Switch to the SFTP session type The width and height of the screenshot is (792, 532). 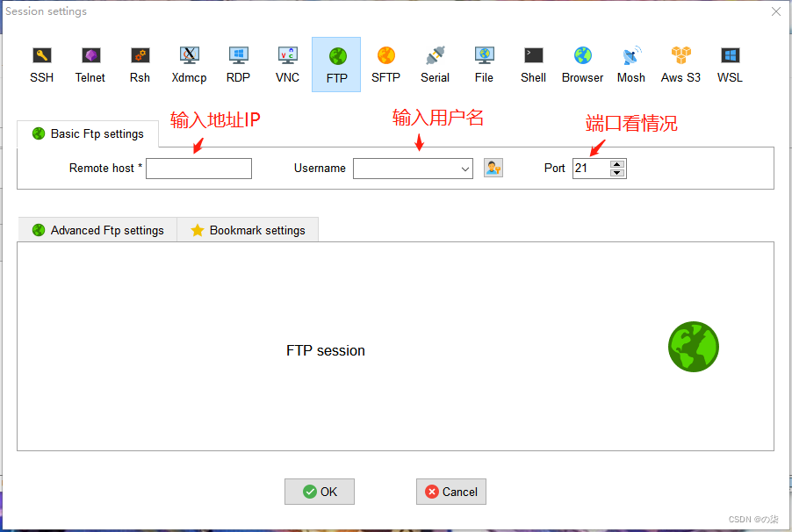pos(385,61)
